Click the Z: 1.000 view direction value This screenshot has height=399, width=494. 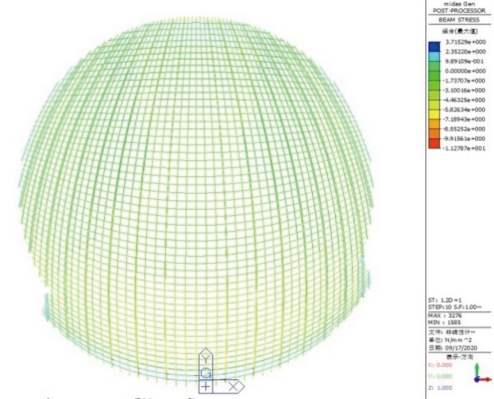click(x=440, y=388)
